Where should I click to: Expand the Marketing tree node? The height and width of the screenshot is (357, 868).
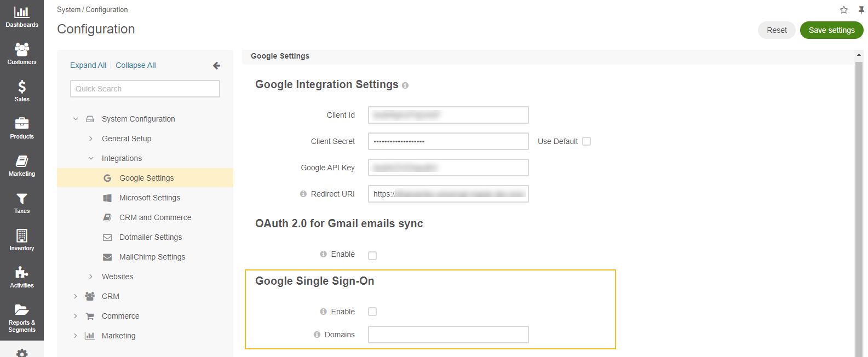tap(76, 336)
